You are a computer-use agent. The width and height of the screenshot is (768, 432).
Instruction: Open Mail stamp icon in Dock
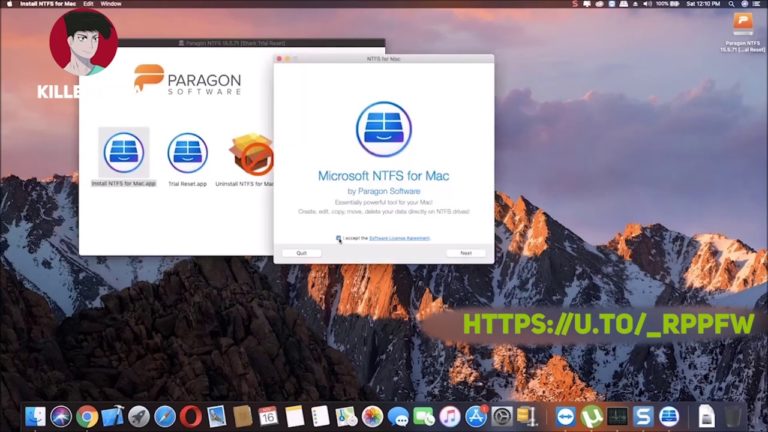pyautogui.click(x=216, y=417)
